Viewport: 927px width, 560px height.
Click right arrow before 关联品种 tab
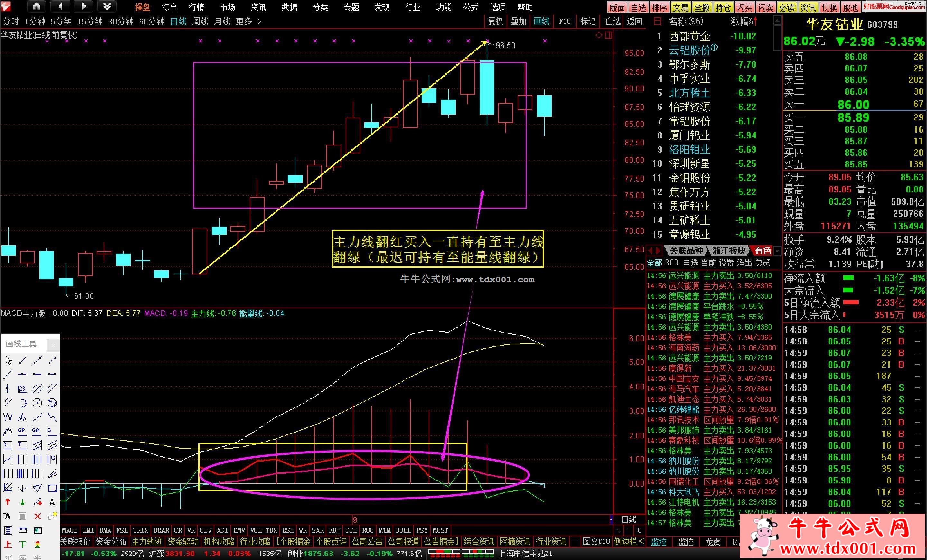tap(658, 250)
